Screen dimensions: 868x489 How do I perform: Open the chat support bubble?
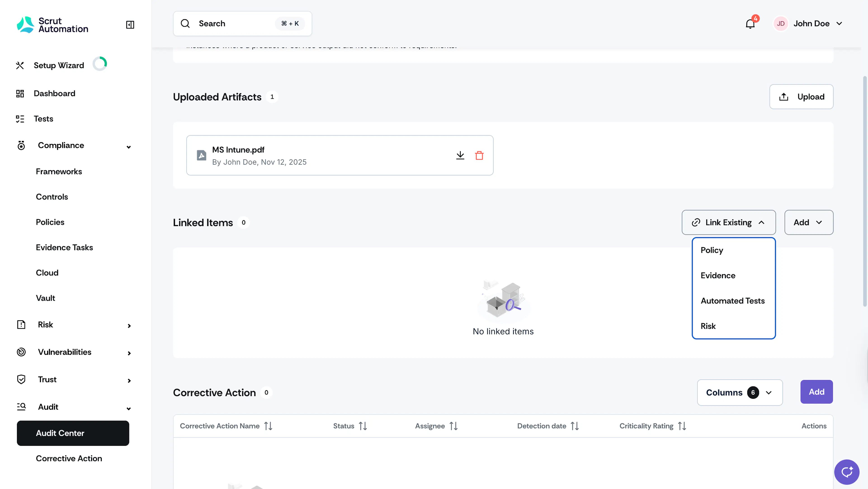click(x=847, y=472)
